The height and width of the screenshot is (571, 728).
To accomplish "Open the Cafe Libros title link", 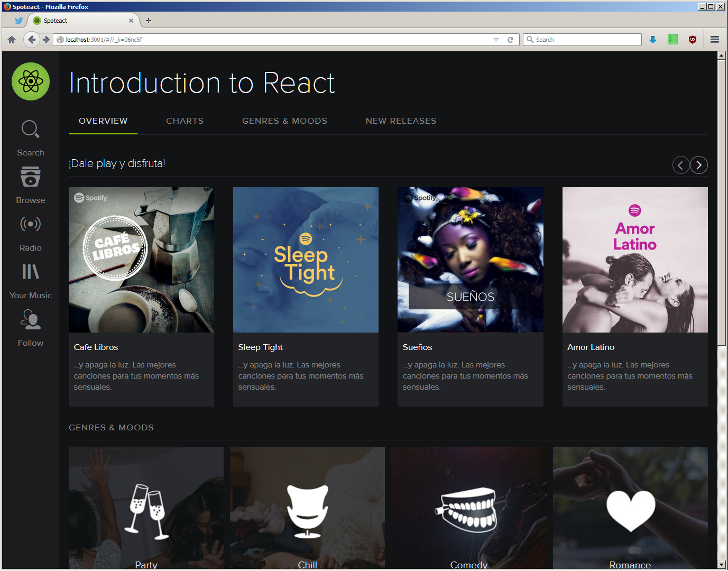I will coord(96,347).
